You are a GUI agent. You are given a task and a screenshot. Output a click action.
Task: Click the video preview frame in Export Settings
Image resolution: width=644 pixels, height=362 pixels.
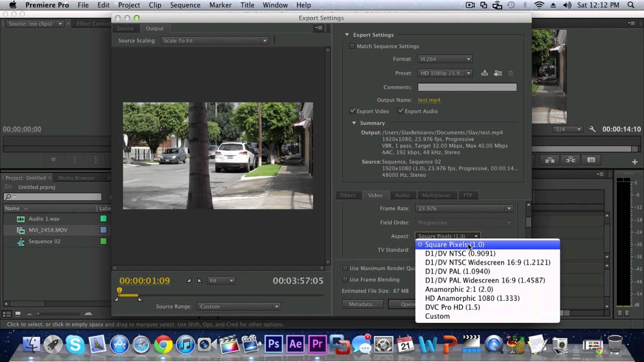[218, 156]
